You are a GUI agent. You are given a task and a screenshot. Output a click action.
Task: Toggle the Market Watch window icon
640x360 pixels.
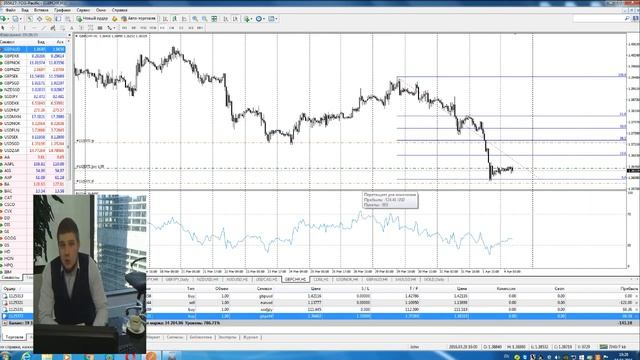pyautogui.click(x=30, y=19)
